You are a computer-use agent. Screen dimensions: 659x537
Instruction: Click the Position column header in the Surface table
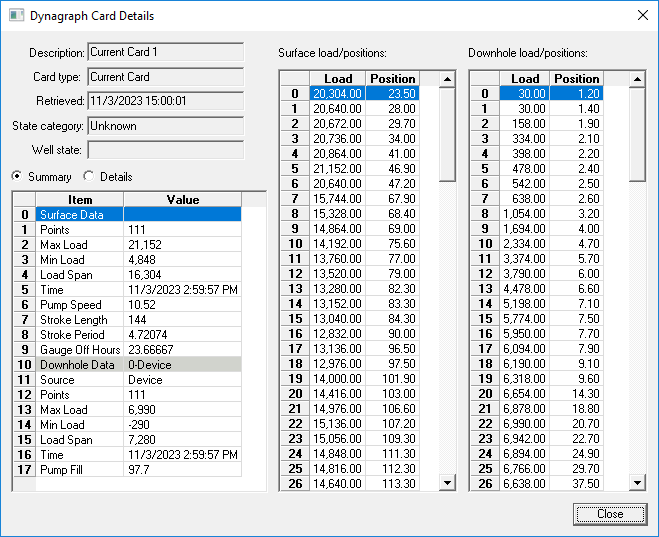393,79
